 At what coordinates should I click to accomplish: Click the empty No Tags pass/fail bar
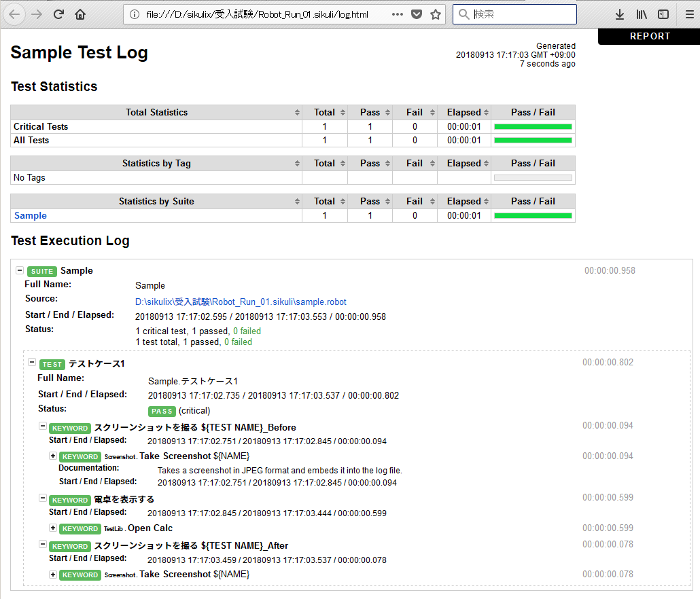tap(533, 177)
